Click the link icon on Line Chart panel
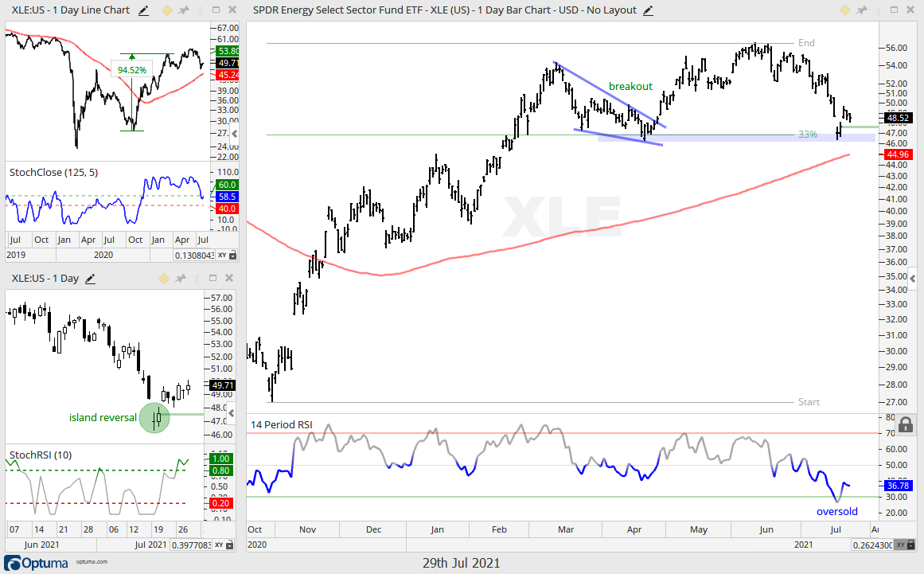Image resolution: width=924 pixels, height=574 pixels. pos(200,10)
